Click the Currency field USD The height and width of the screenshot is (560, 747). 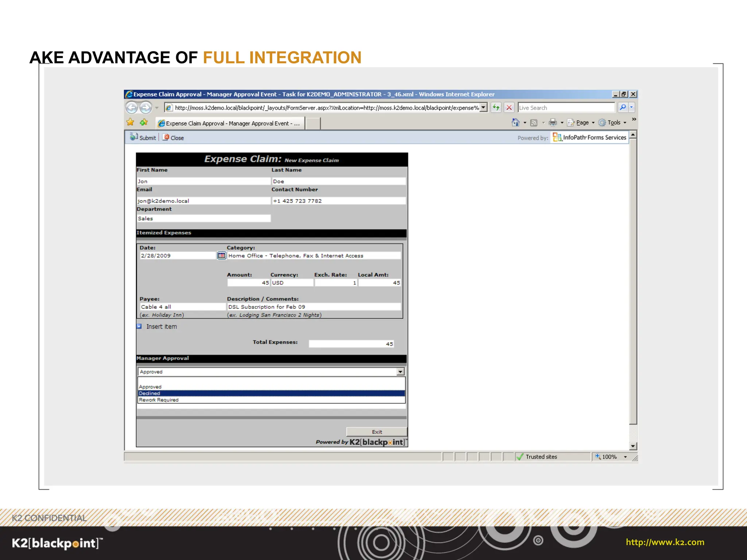(x=292, y=283)
